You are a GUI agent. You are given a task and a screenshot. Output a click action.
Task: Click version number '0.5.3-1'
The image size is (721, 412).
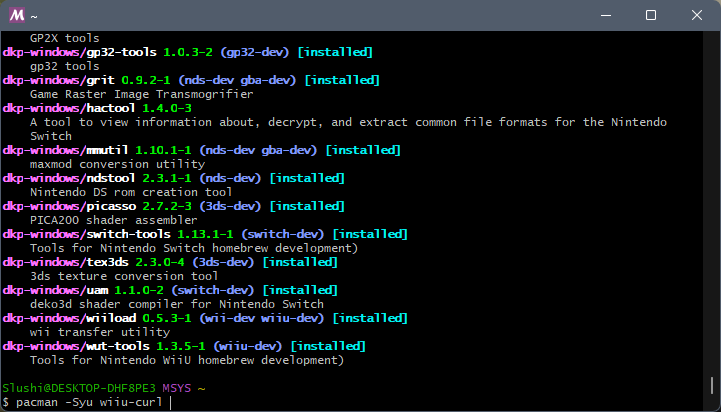point(167,318)
